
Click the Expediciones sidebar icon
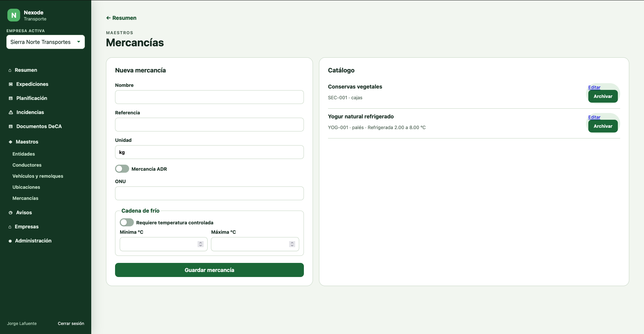tap(11, 84)
